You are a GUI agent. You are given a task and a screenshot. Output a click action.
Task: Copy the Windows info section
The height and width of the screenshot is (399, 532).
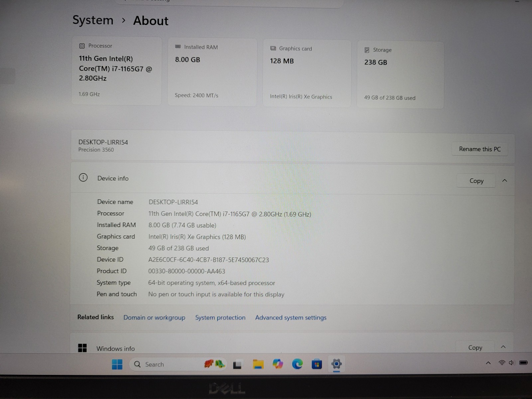[x=475, y=347]
